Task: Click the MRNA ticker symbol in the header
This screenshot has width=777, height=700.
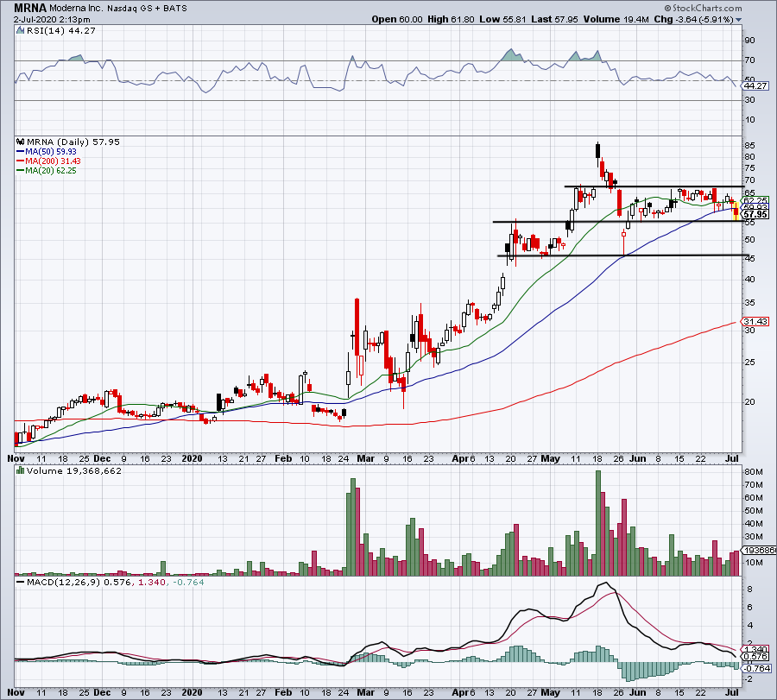Action: pos(29,8)
